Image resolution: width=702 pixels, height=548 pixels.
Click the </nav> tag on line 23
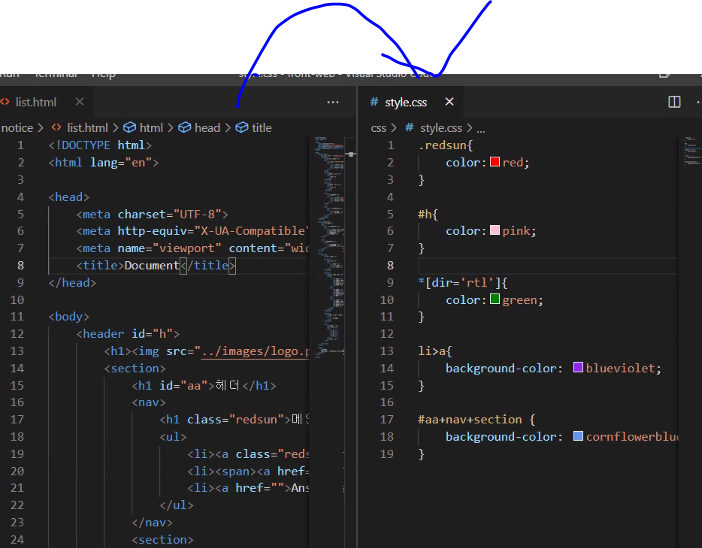tap(152, 522)
